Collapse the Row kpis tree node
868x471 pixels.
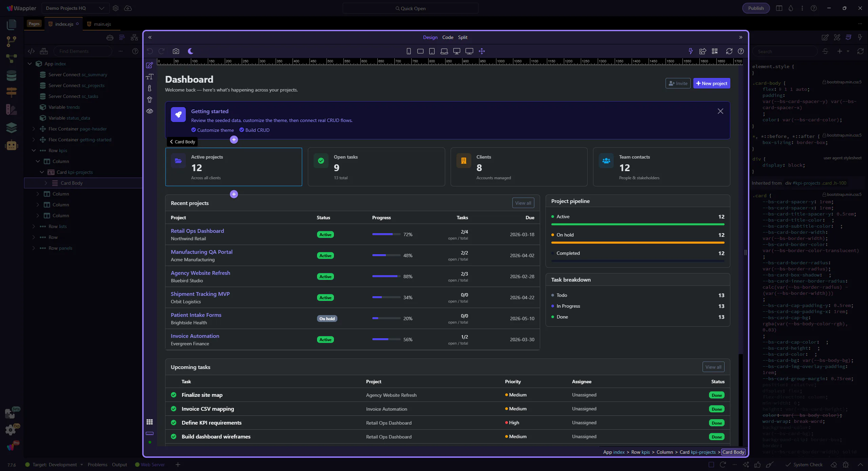pyautogui.click(x=34, y=150)
